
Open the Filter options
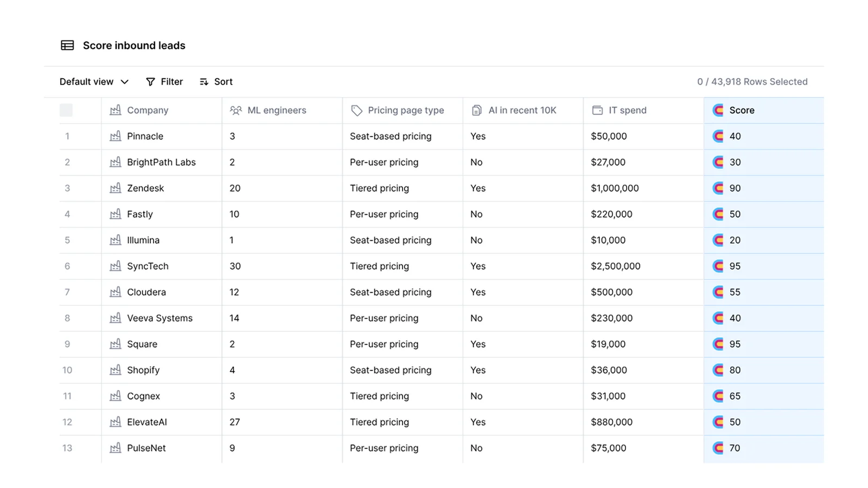click(x=164, y=82)
